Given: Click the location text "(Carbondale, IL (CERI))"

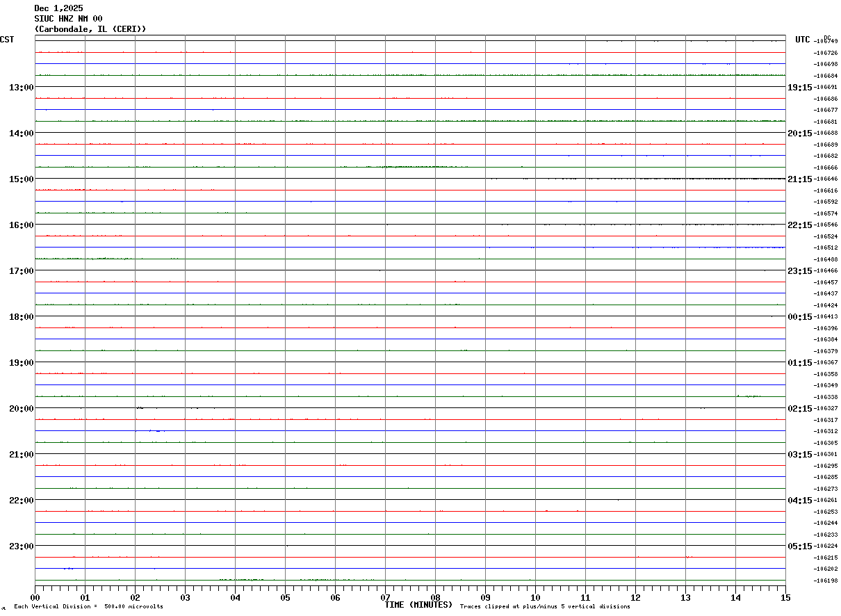Looking at the screenshot, I should pos(90,29).
